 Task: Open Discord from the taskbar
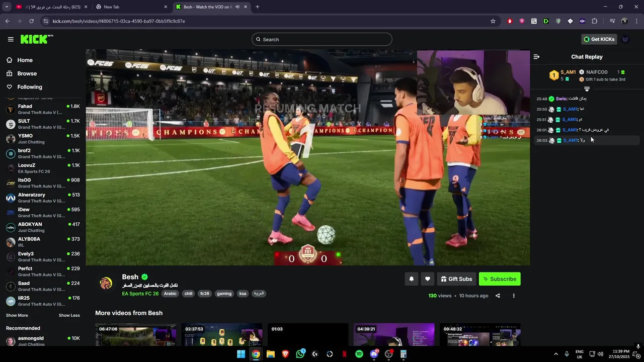[374, 354]
